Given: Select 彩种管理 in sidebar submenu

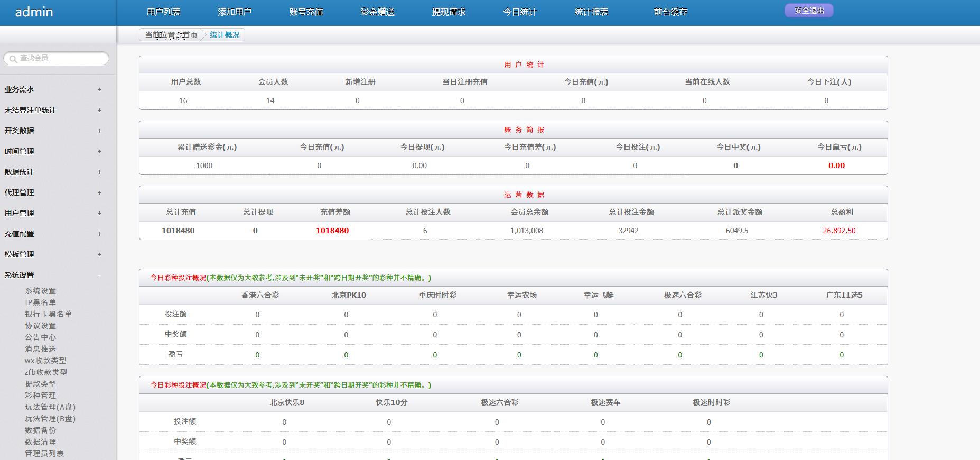Looking at the screenshot, I should point(40,395).
